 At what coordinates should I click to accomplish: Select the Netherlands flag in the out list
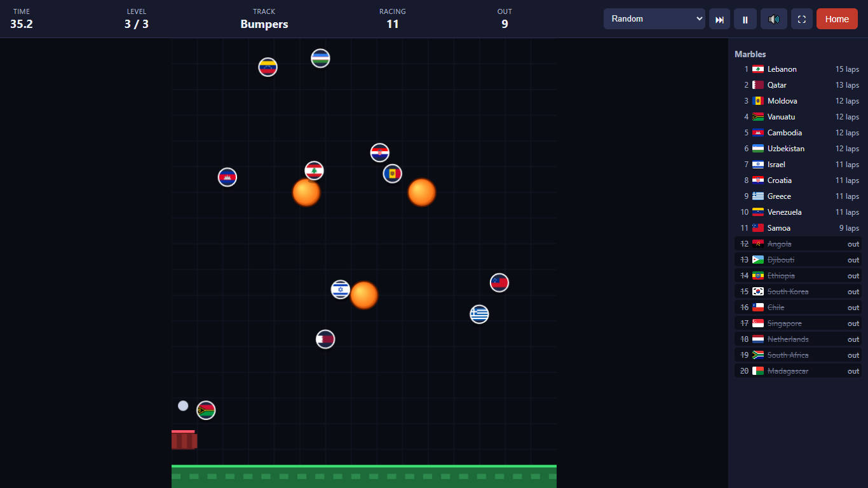coord(758,339)
